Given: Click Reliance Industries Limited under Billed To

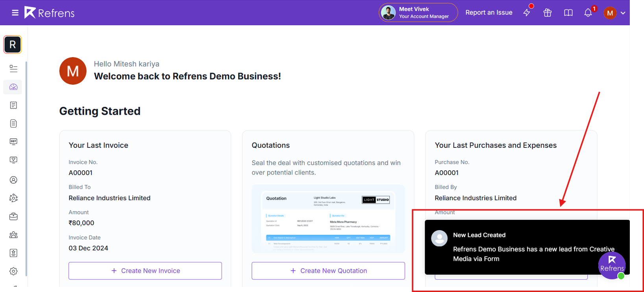Looking at the screenshot, I should coord(109,198).
